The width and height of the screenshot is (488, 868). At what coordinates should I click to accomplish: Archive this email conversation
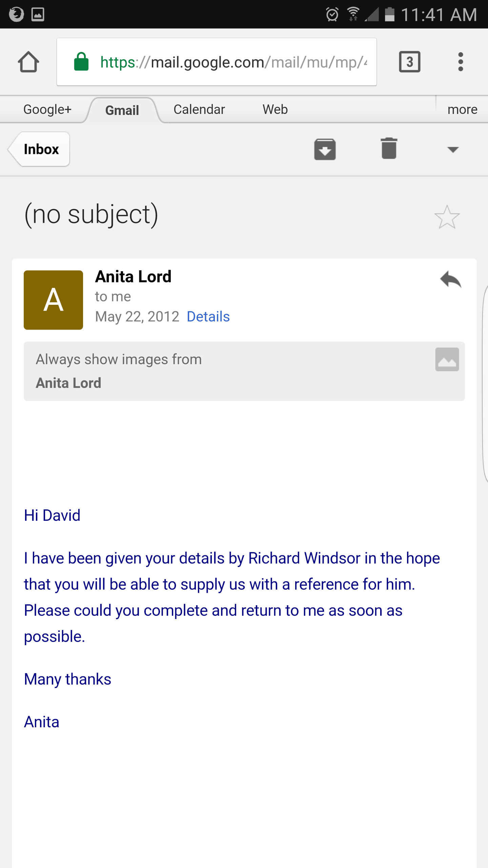325,149
